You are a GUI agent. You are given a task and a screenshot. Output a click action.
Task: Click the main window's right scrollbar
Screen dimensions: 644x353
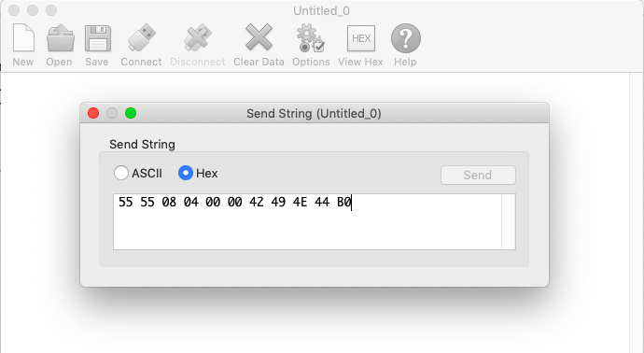tap(637, 213)
